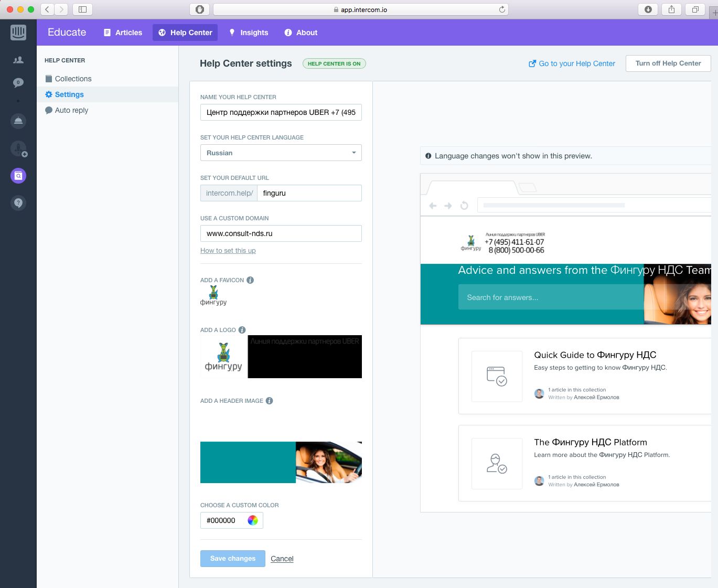
Task: Click the favicon info icon
Action: click(250, 280)
